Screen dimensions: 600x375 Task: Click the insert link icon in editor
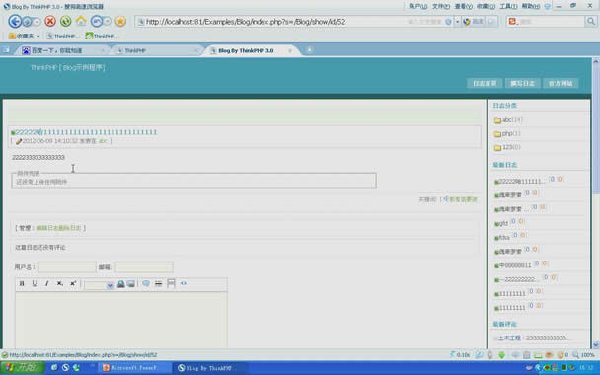pyautogui.click(x=121, y=284)
